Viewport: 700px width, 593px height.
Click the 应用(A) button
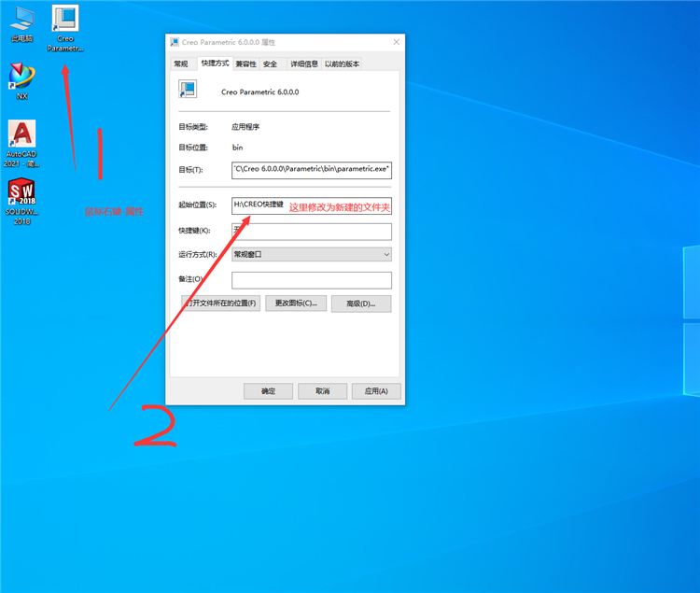[376, 391]
